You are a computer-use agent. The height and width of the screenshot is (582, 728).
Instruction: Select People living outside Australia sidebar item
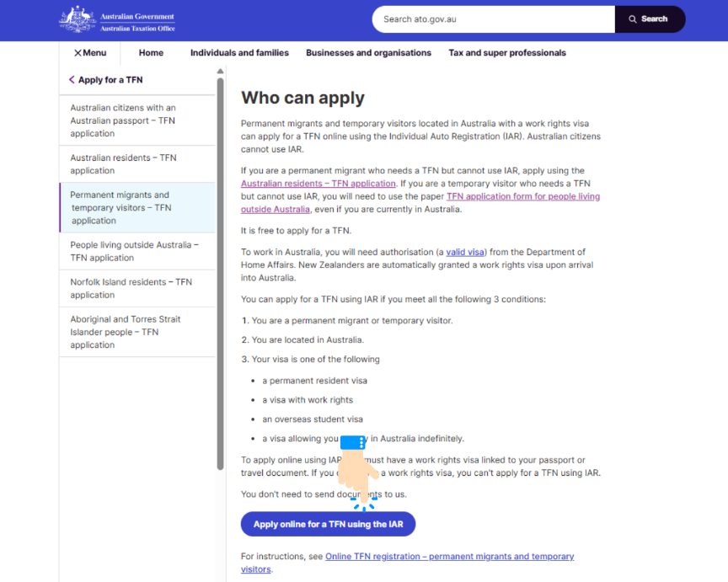coord(134,251)
